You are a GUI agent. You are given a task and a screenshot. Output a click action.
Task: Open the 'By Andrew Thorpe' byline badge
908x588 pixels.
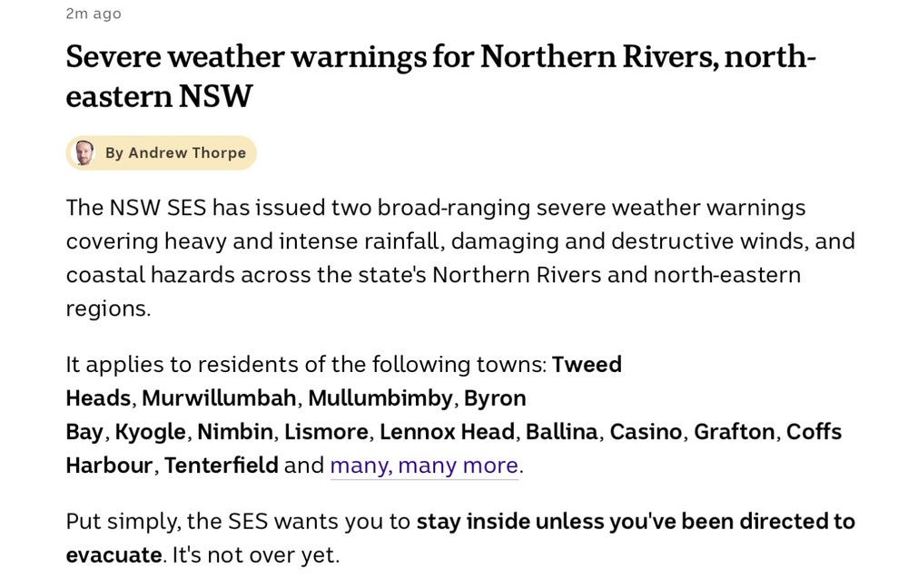tap(161, 152)
